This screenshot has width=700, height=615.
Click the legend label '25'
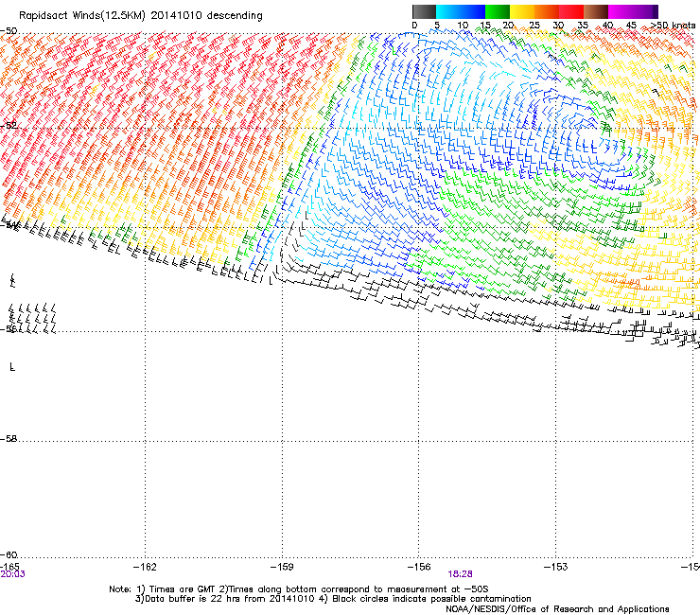click(x=534, y=26)
